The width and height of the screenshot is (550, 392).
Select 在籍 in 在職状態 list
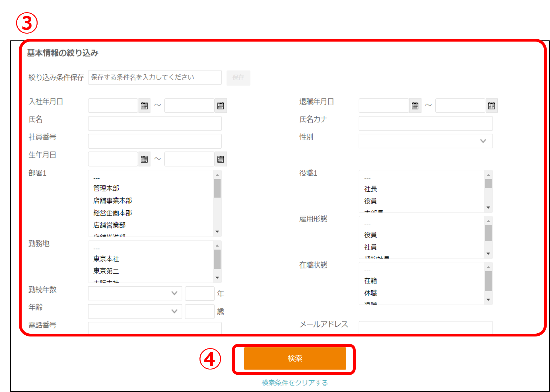370,281
